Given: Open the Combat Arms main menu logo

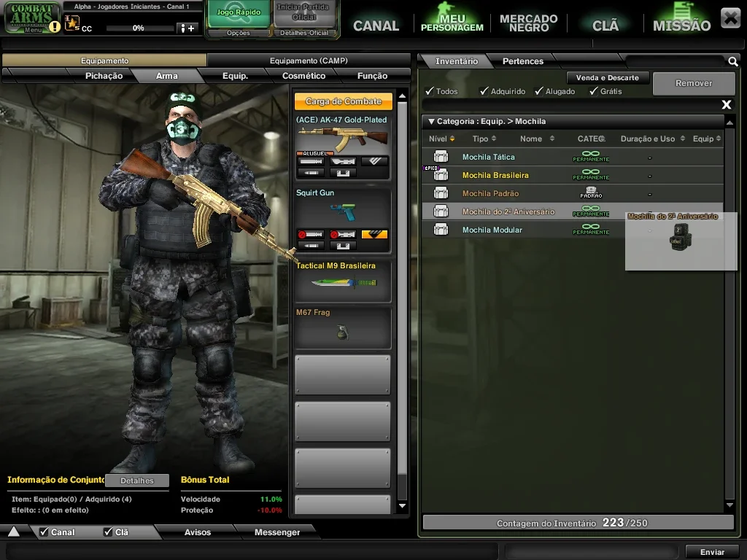Looking at the screenshot, I should pyautogui.click(x=31, y=17).
